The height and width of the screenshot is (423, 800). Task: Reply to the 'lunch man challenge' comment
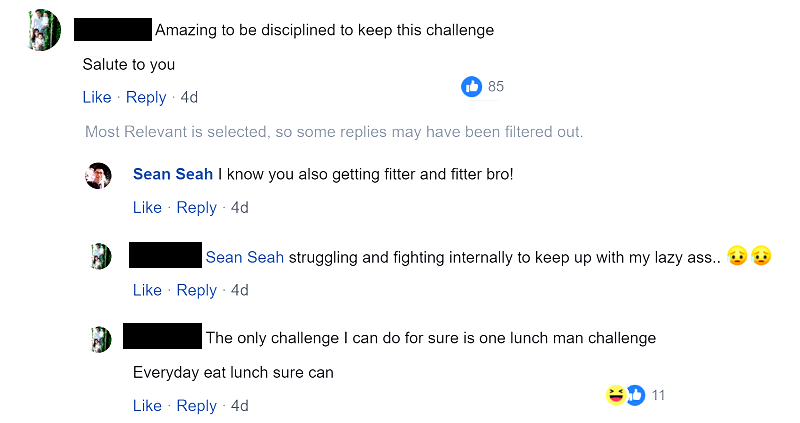click(x=196, y=406)
